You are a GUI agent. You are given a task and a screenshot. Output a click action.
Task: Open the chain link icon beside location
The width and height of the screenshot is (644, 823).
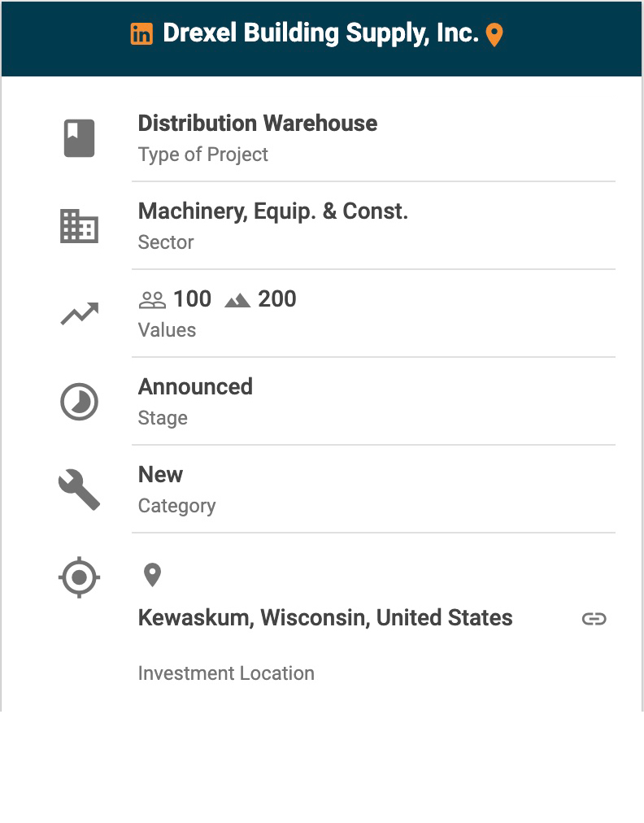pos(594,620)
